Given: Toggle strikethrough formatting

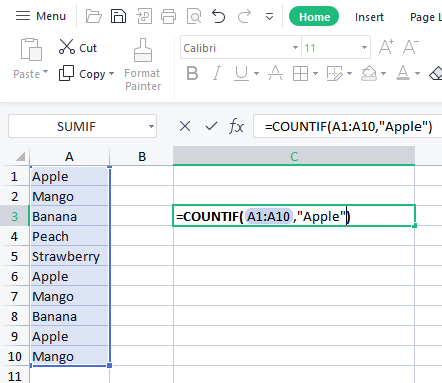Looking at the screenshot, I should (275, 73).
